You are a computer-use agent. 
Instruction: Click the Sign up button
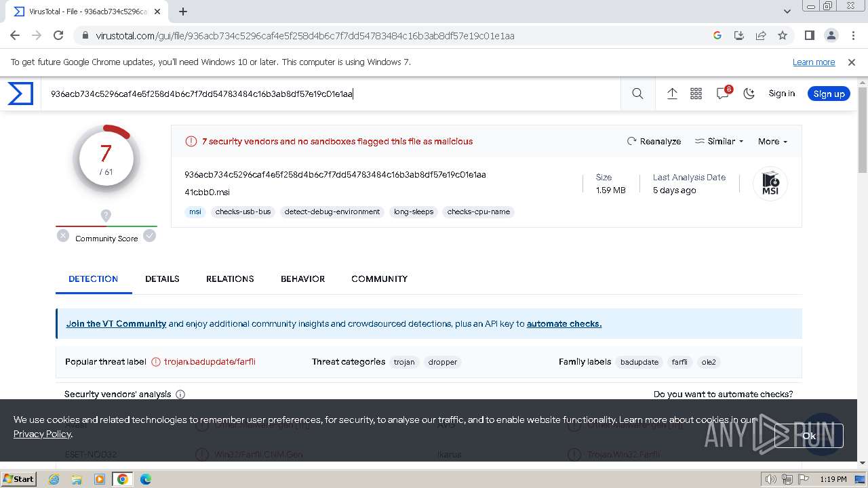click(x=829, y=94)
